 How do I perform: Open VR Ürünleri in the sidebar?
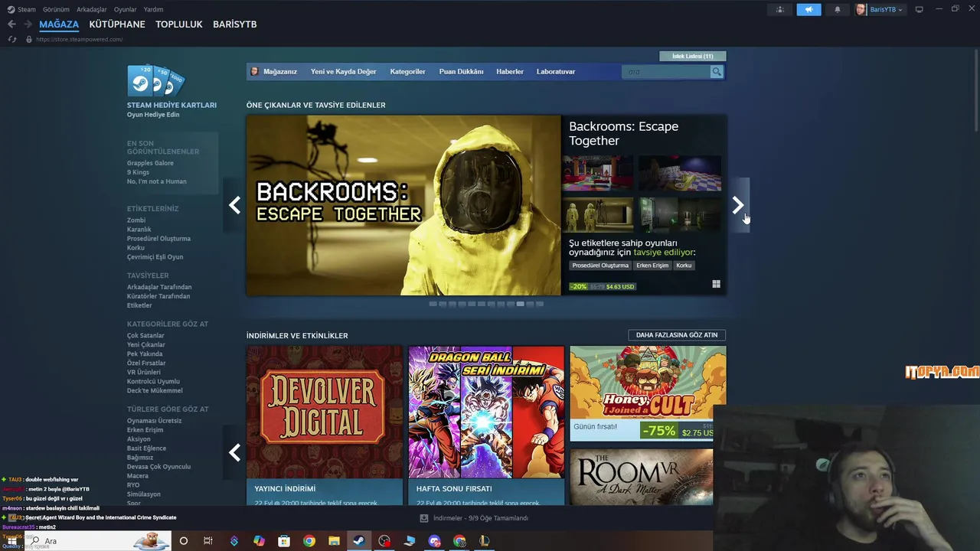tap(144, 373)
